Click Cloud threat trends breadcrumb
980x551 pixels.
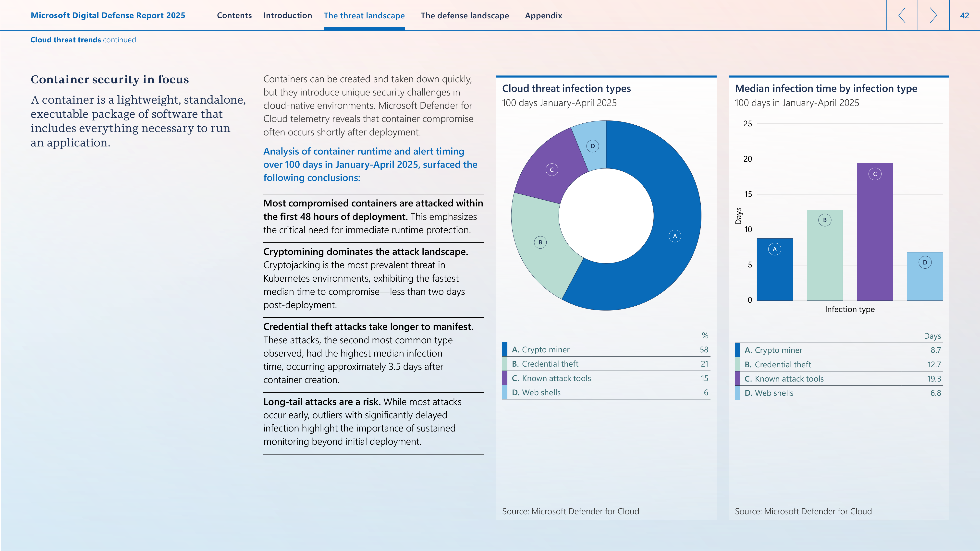(83, 40)
